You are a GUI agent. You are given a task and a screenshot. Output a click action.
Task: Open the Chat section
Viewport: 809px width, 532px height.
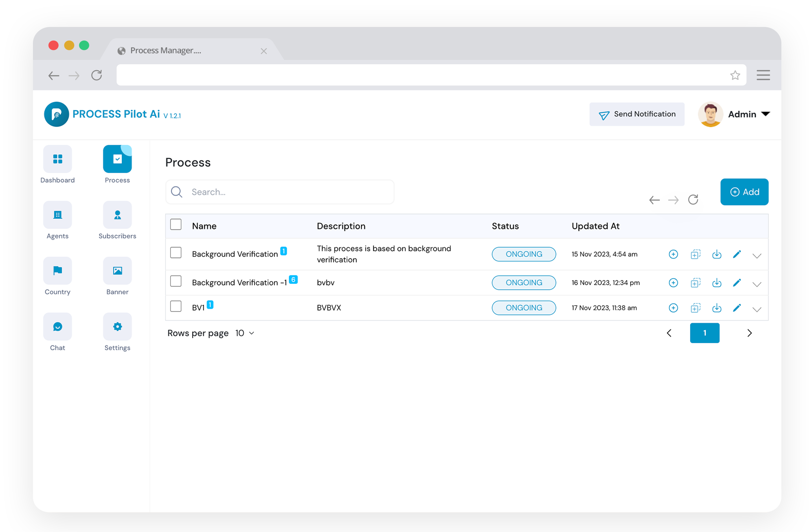coord(57,326)
